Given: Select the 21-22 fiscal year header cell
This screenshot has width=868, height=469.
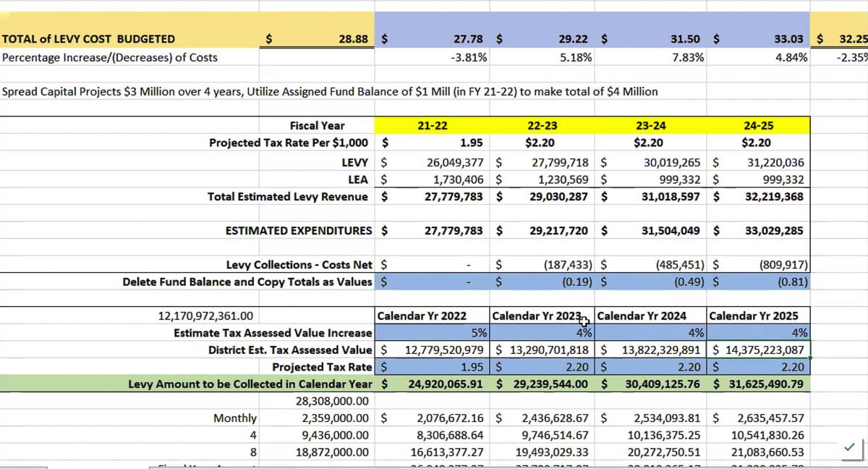Looking at the screenshot, I should 432,126.
